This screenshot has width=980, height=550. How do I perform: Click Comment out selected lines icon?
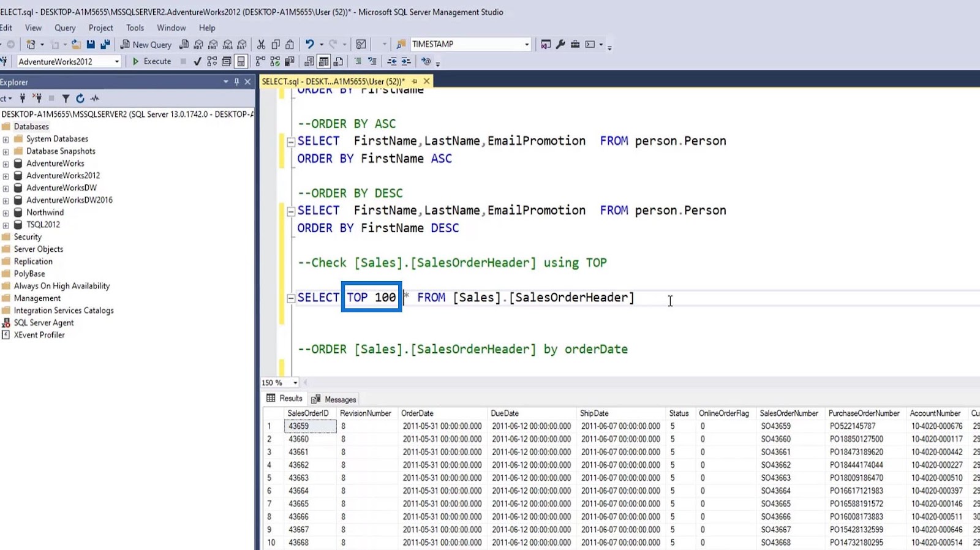pyautogui.click(x=358, y=61)
